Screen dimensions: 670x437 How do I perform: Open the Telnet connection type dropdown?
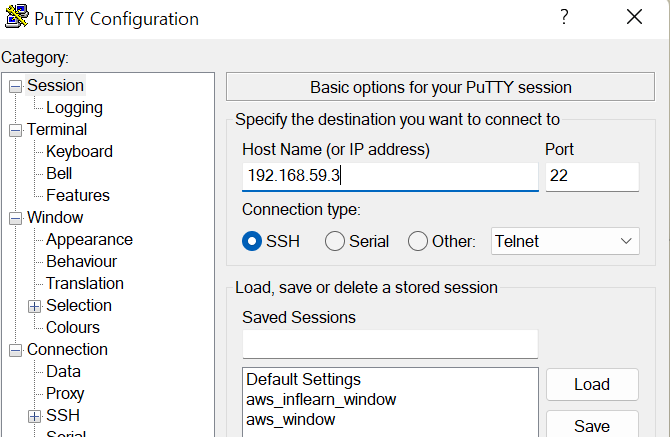565,241
